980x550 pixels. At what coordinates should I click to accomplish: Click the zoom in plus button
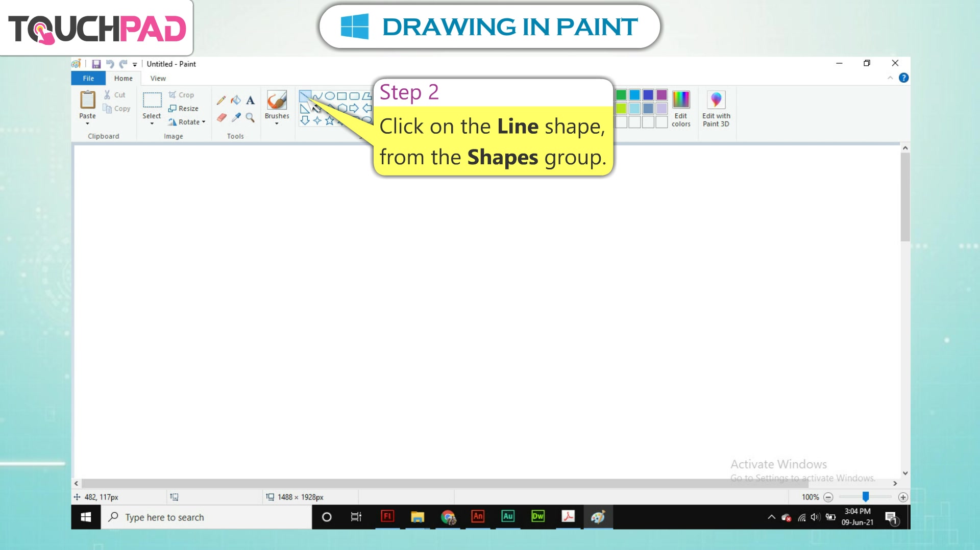903,497
